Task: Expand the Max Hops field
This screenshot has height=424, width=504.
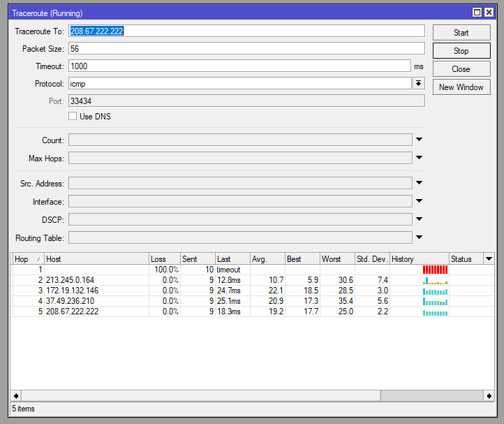Action: [419, 158]
